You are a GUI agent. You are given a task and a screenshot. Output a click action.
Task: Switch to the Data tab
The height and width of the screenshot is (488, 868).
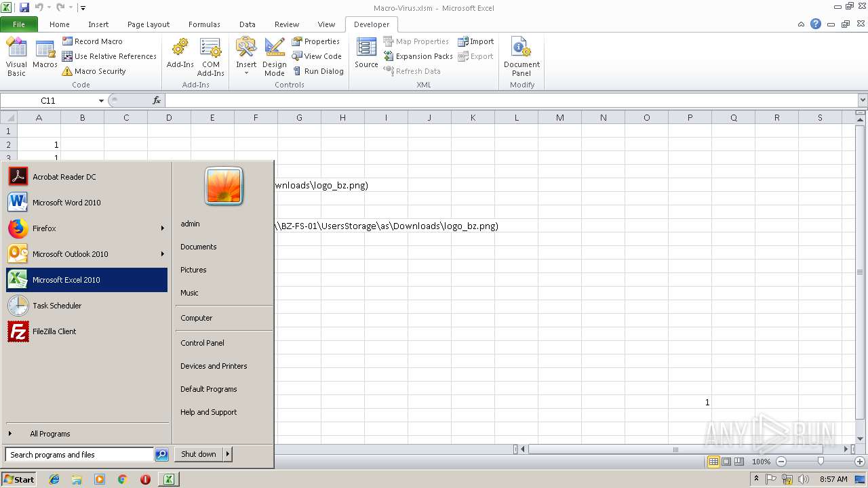[x=248, y=24]
